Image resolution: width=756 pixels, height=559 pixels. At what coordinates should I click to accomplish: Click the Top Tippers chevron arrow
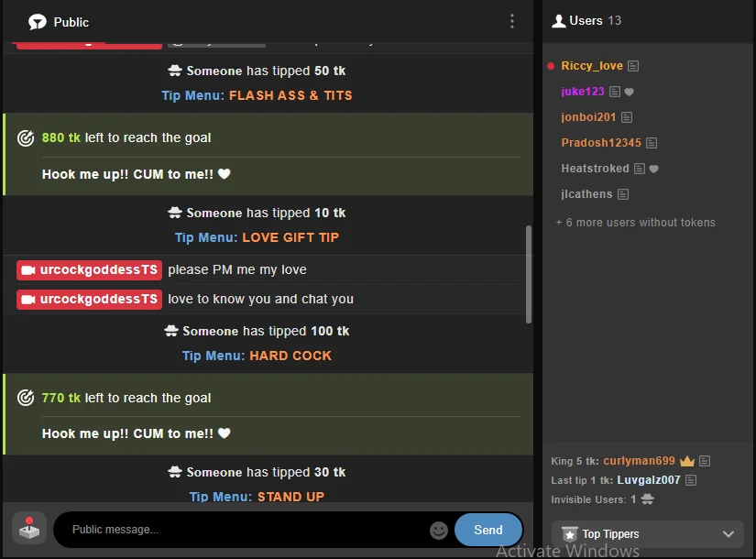[729, 534]
